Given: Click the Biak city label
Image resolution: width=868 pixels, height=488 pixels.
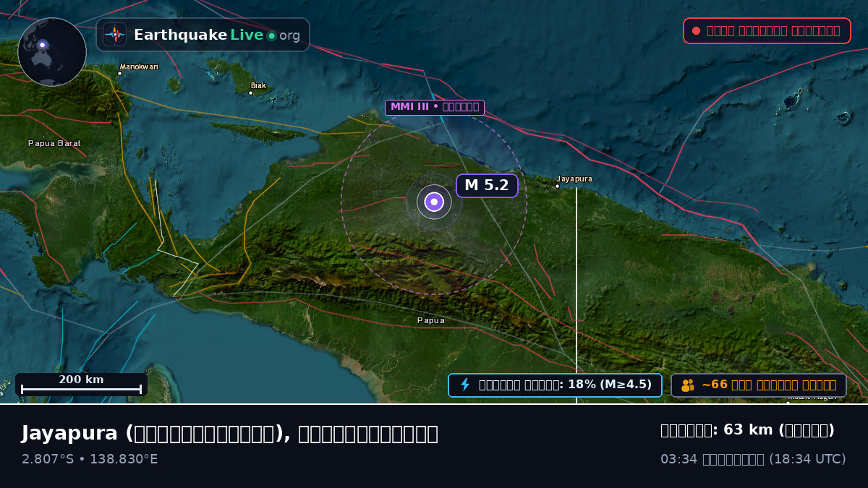Looking at the screenshot, I should 258,85.
